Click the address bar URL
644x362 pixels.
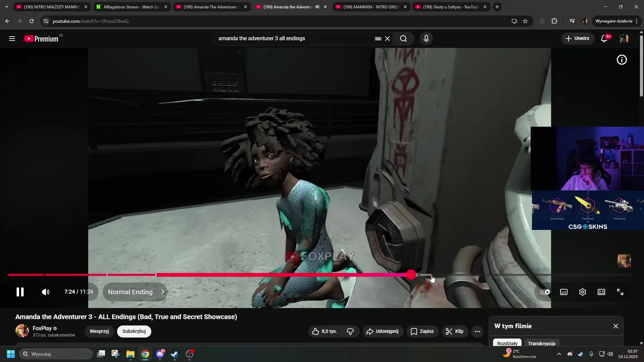pyautogui.click(x=91, y=21)
